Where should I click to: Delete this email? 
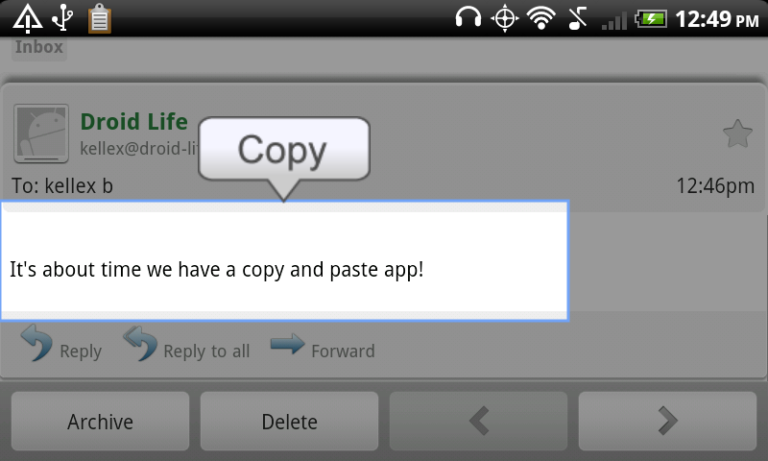coord(289,421)
